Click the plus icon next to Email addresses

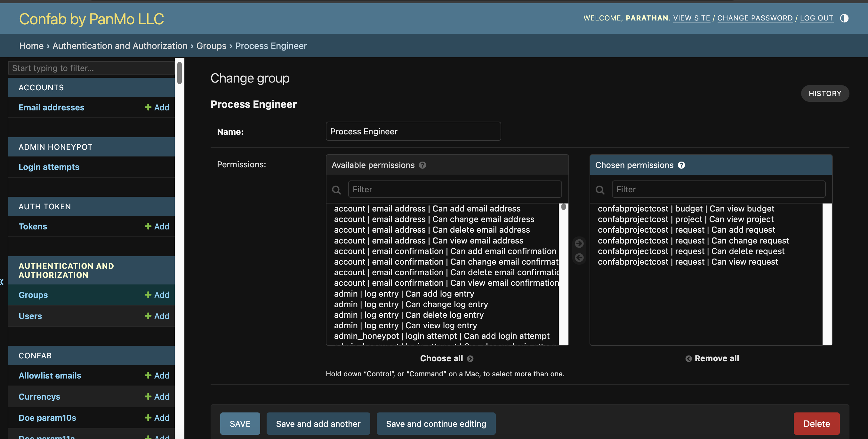pyautogui.click(x=148, y=107)
